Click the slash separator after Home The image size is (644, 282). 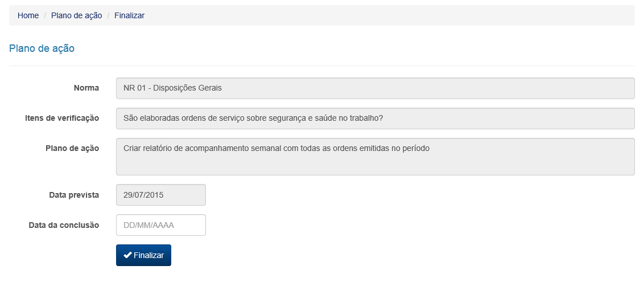coord(45,15)
